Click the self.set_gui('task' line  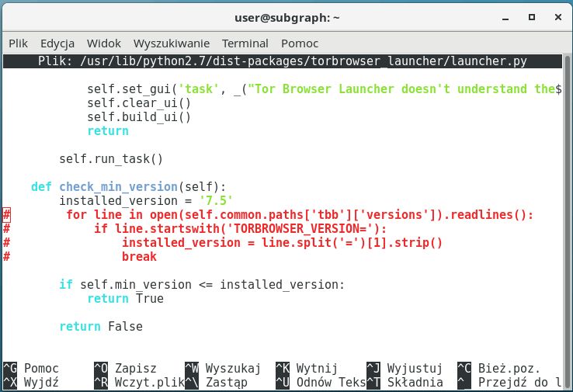click(324, 89)
